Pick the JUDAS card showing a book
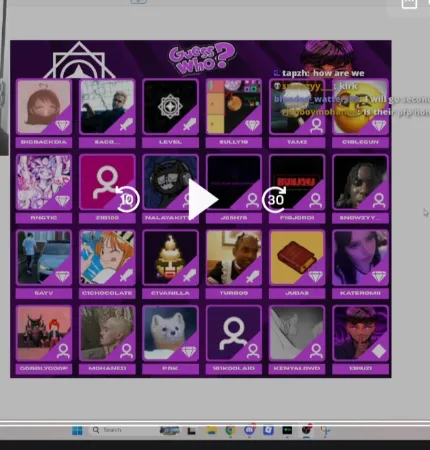430x450 pixels. tap(297, 264)
